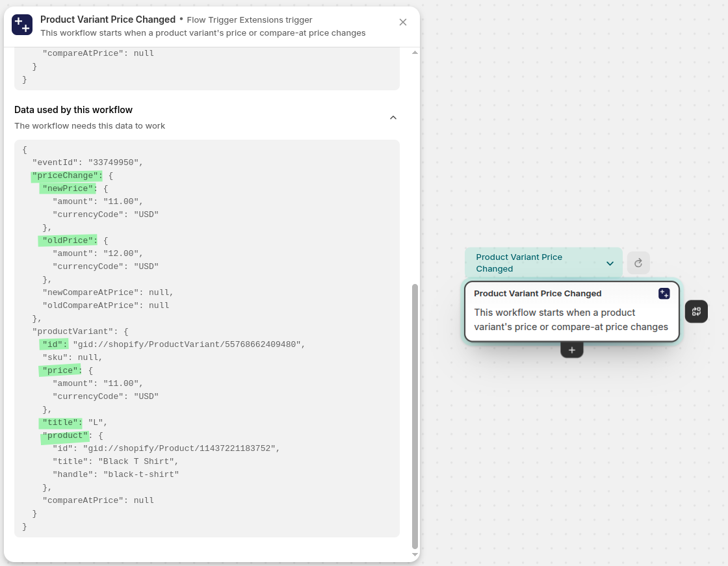This screenshot has height=566, width=728.
Task: Click the swap trigger icon beside the node
Action: click(696, 311)
